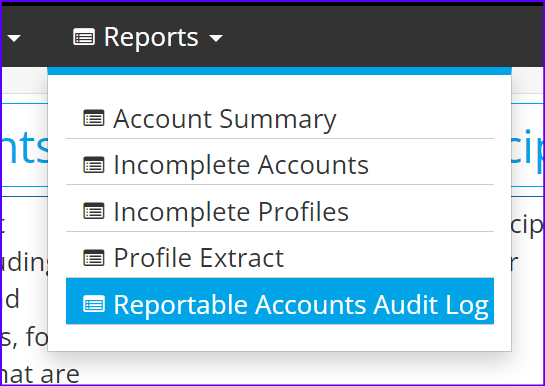Click the Account Summary list icon
This screenshot has height=386, width=545.
tap(94, 118)
